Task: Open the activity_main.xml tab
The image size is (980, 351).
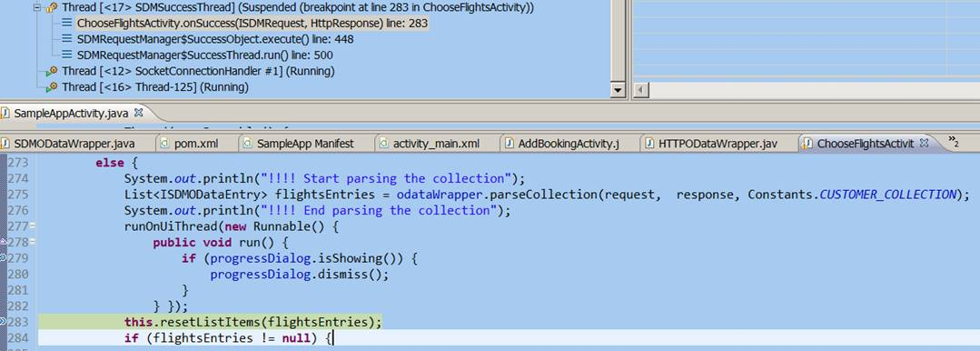Action: [x=436, y=144]
